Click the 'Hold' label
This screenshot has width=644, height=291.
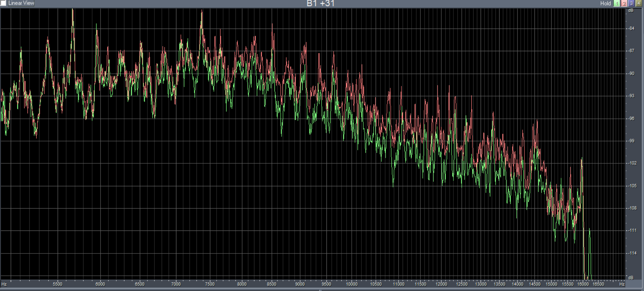(605, 3)
